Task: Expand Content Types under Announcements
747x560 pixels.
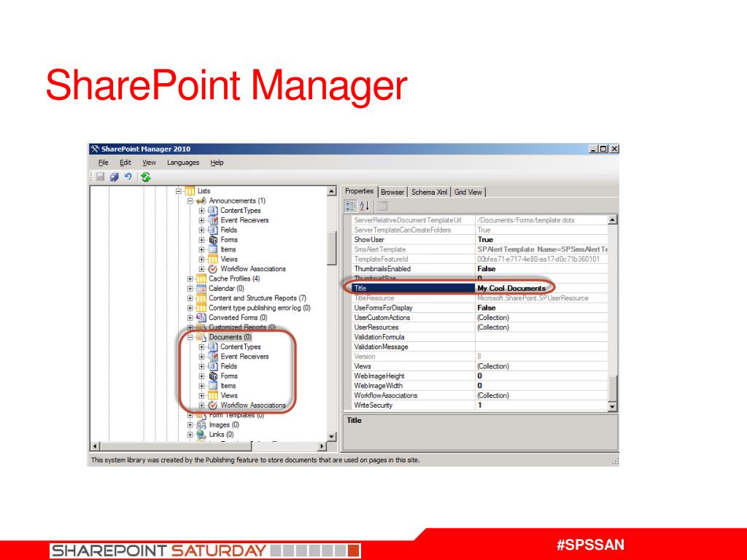Action: pos(201,211)
